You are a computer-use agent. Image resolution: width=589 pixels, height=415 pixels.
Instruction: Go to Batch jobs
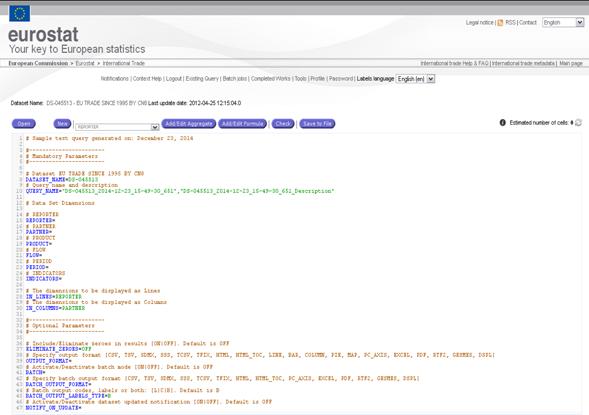click(x=235, y=78)
